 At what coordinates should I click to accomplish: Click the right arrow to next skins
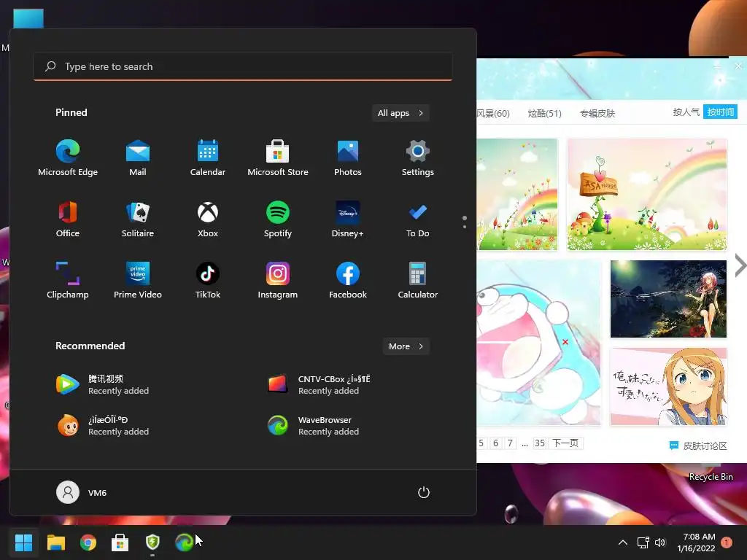[x=740, y=265]
